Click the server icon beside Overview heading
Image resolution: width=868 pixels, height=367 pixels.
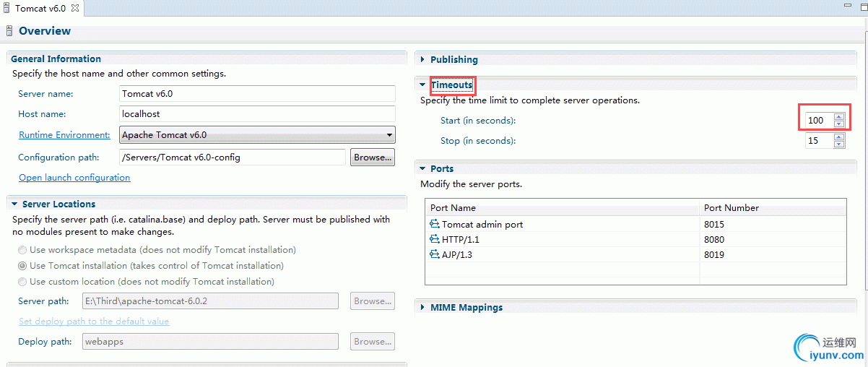tap(9, 31)
